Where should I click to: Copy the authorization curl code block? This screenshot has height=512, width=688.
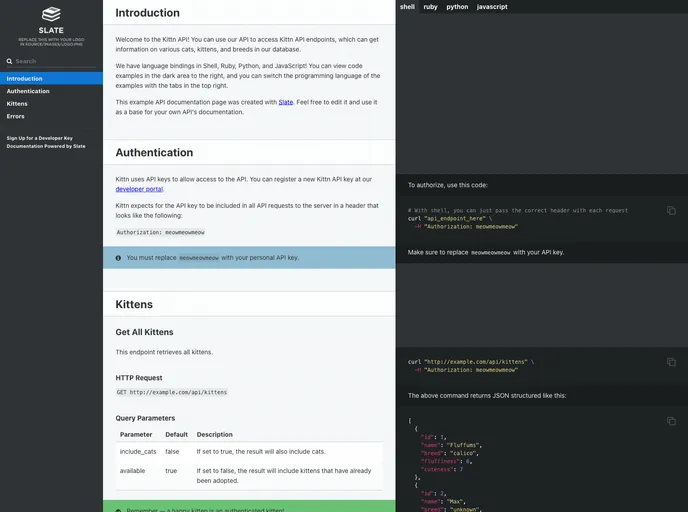pos(671,210)
